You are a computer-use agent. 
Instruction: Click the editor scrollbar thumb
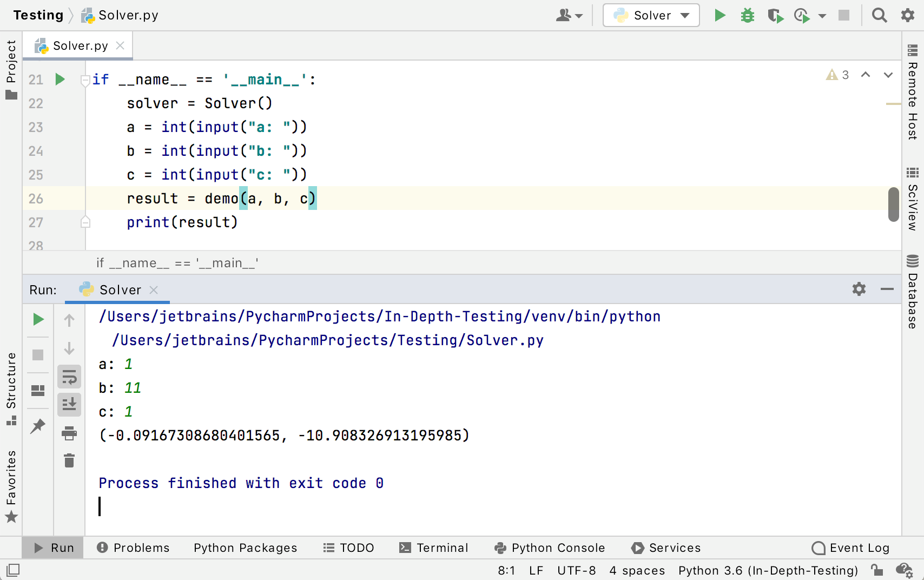893,205
